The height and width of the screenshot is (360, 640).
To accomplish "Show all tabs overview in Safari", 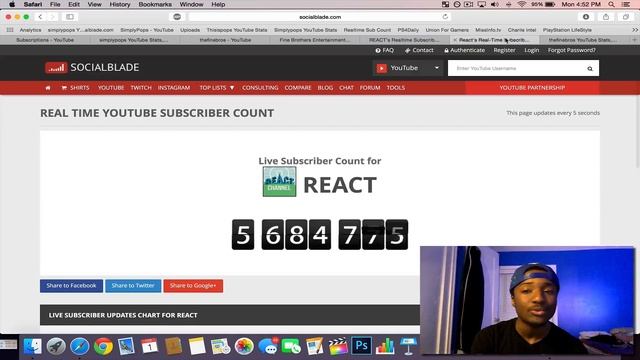I will point(626,17).
